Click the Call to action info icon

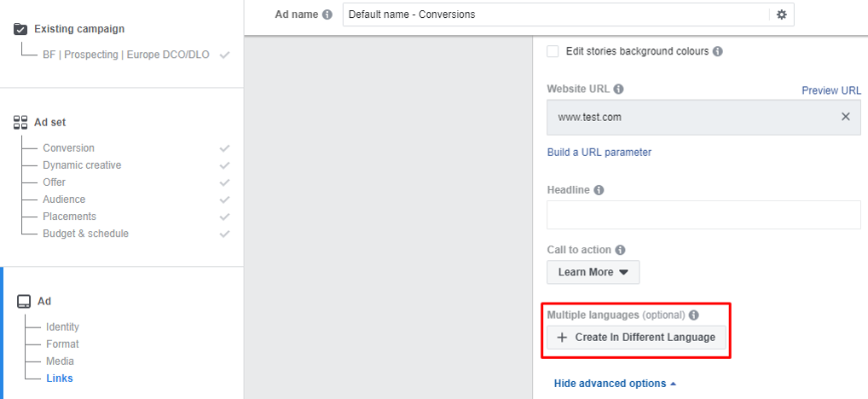pyautogui.click(x=620, y=250)
